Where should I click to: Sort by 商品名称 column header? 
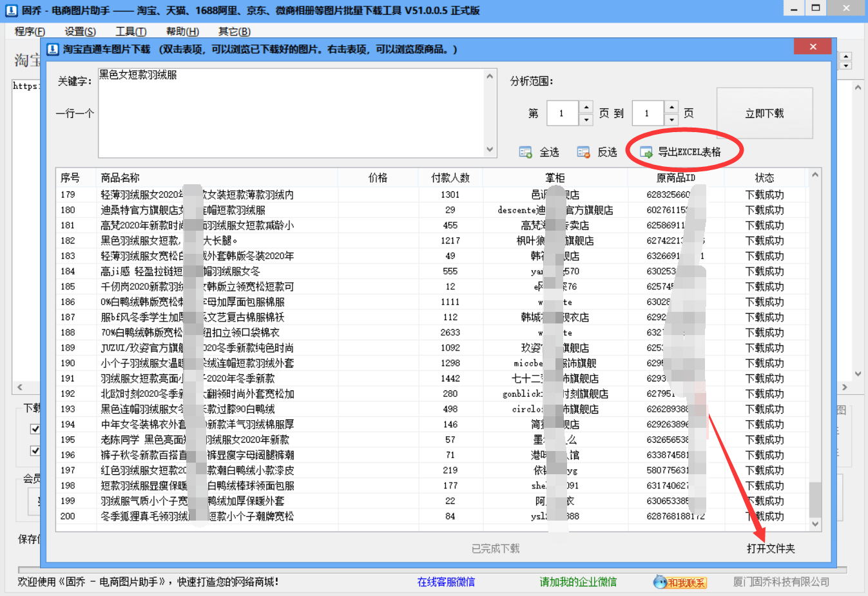coord(217,178)
